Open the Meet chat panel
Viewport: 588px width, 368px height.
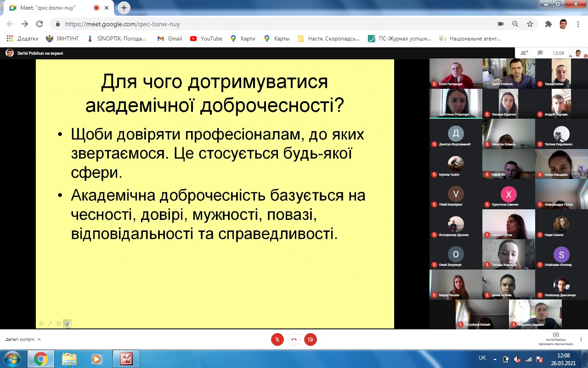coord(540,53)
